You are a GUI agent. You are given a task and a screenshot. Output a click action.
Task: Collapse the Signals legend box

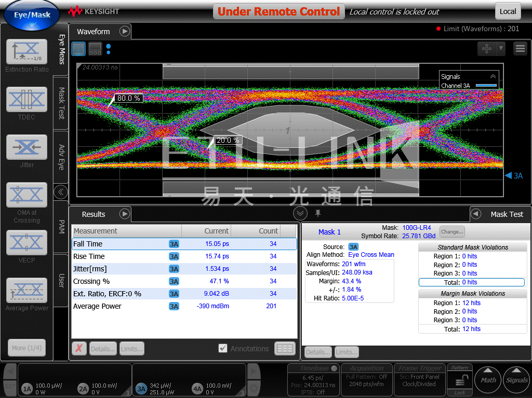493,76
